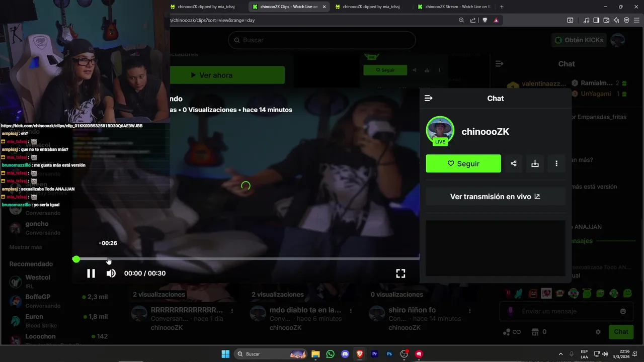The image size is (644, 362).
Task: Open options for RRRRRRRR clip card
Action: pyautogui.click(x=232, y=311)
